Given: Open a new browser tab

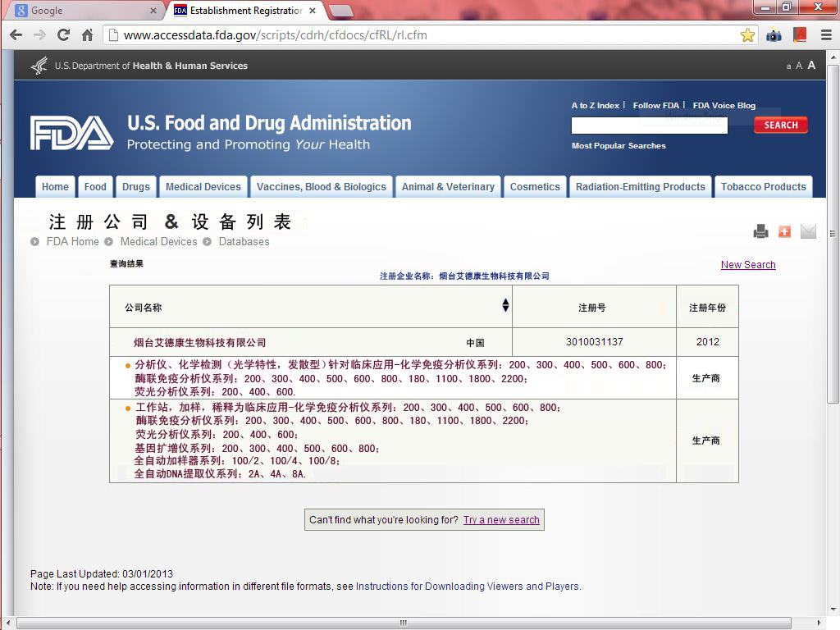Looking at the screenshot, I should click(x=340, y=10).
